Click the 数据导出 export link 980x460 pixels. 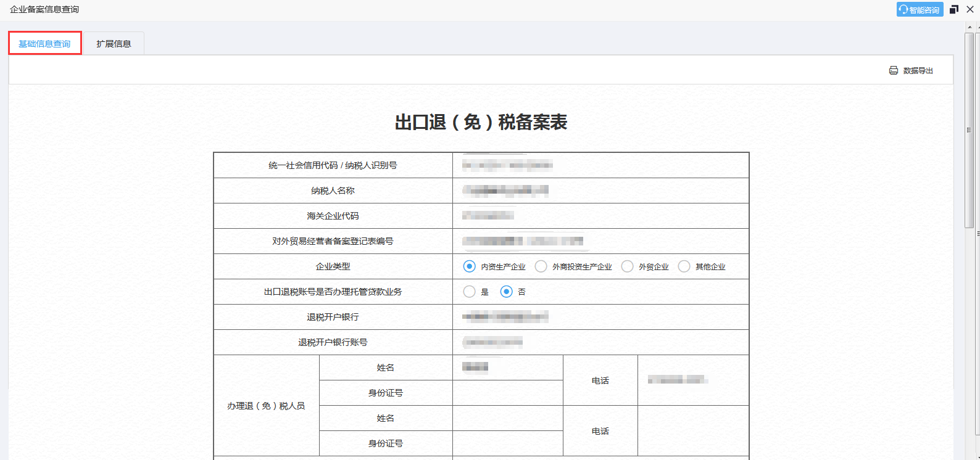(x=918, y=70)
